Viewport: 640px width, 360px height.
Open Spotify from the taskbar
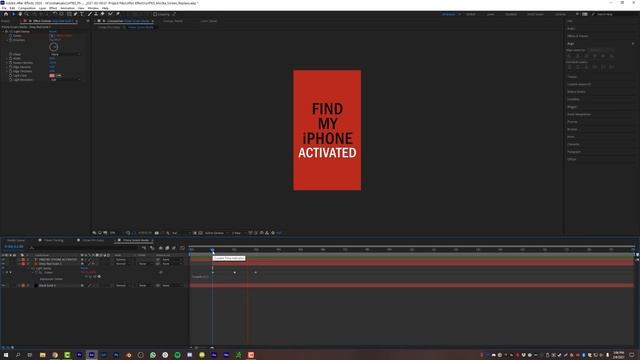coord(177,355)
